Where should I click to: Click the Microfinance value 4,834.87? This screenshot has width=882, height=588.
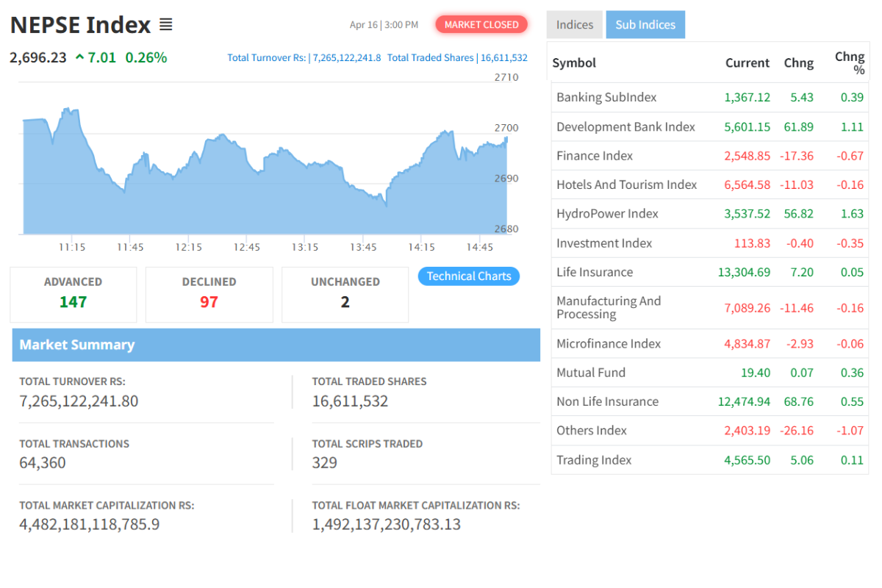[747, 343]
